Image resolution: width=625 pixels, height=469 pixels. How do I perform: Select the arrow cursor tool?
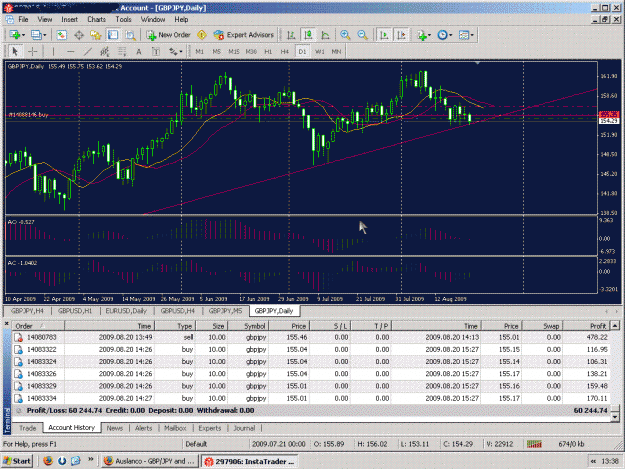(15, 51)
